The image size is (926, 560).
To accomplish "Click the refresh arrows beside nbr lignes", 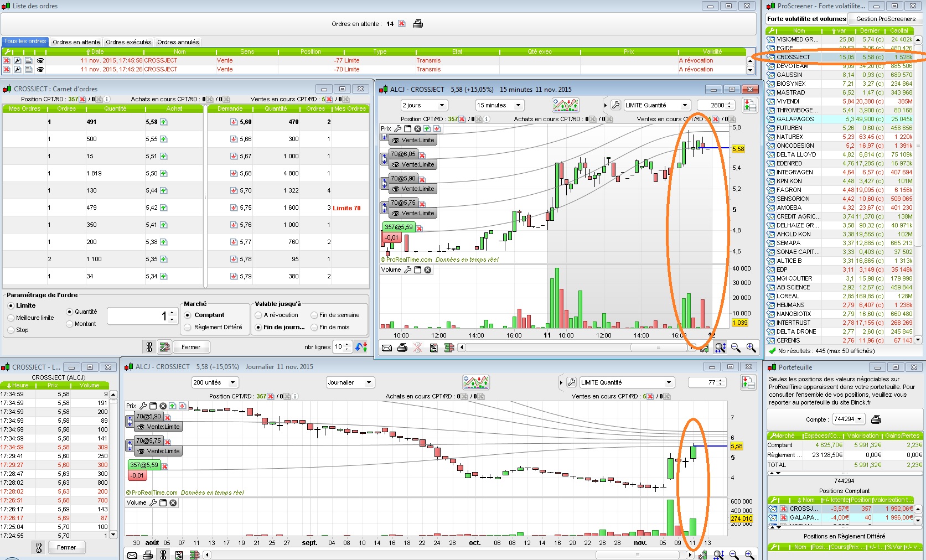I will coord(361,347).
